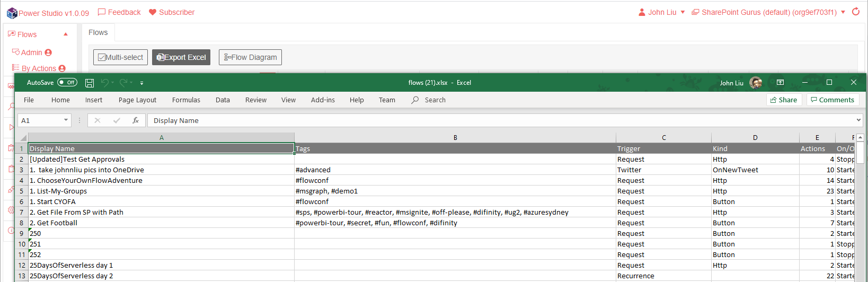
Task: Click the Power Studio cube logo
Action: [x=12, y=13]
